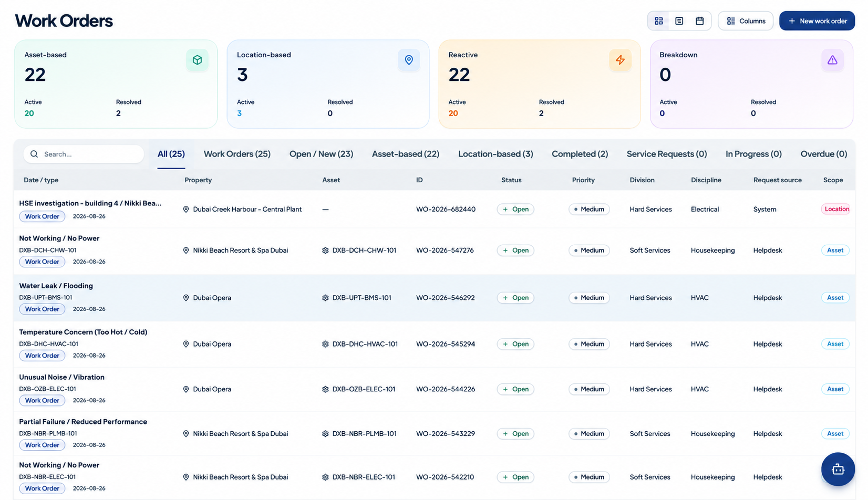Select the Overdue (0) tab

[823, 154]
